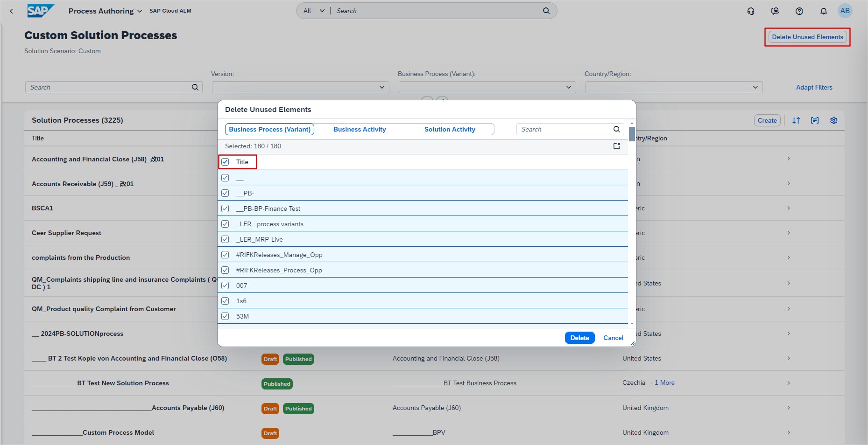This screenshot has height=445, width=868.
Task: Switch to the Solution Activity tab
Action: 449,129
